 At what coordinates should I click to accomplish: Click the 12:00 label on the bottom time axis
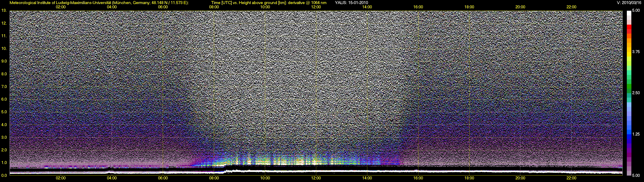click(316, 178)
